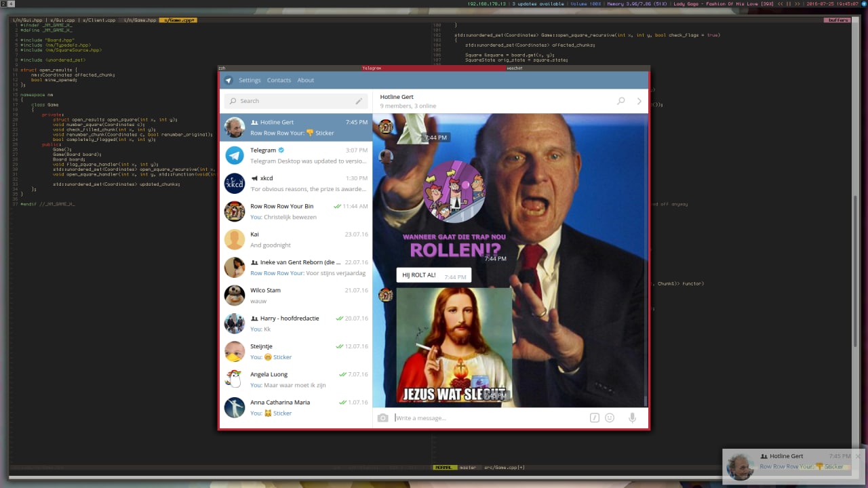868x488 pixels.
Task: Click the Hotline Gert chat header title
Action: [397, 97]
